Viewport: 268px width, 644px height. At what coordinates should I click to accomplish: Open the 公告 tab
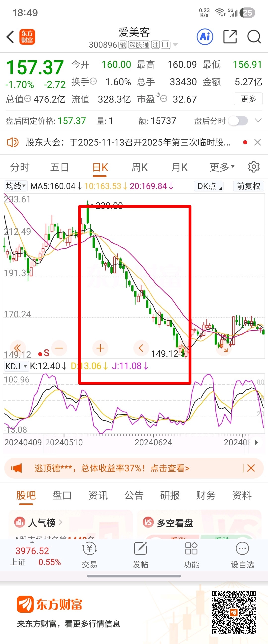point(134,495)
